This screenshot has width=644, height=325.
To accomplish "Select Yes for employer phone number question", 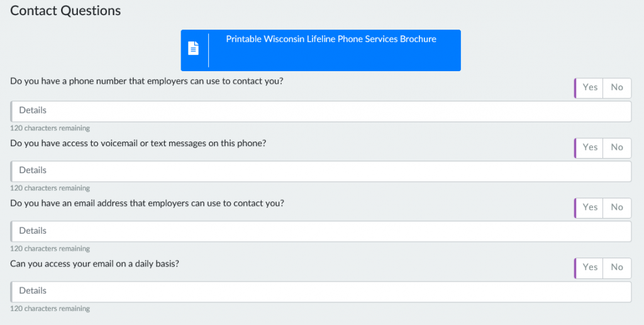I will click(x=590, y=88).
